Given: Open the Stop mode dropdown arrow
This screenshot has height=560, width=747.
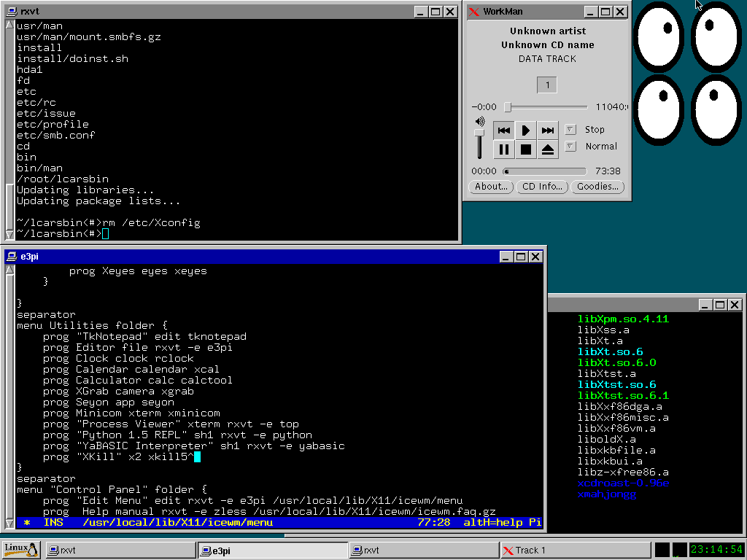Looking at the screenshot, I should (x=570, y=130).
